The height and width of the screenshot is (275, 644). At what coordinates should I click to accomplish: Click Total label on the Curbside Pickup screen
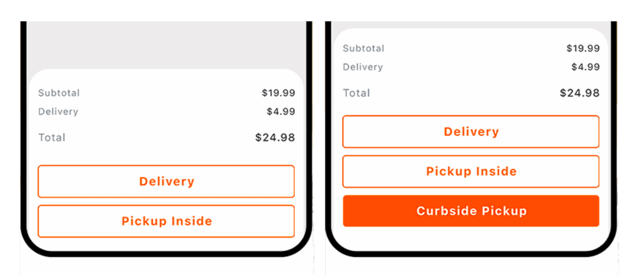tap(356, 93)
